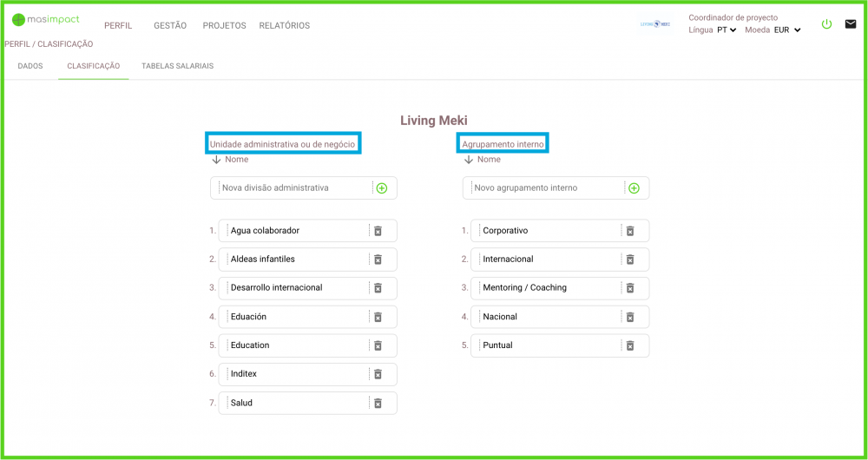Click the green plus to add administrative division
The width and height of the screenshot is (868, 460).
pyautogui.click(x=382, y=188)
